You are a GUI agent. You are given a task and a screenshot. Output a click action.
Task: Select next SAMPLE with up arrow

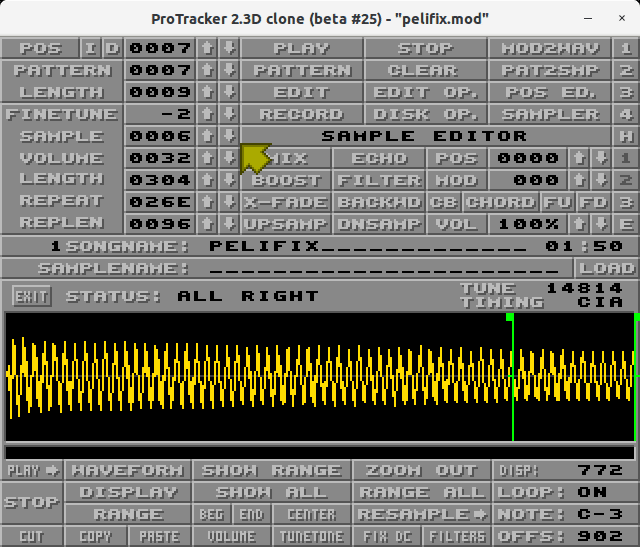(207, 136)
